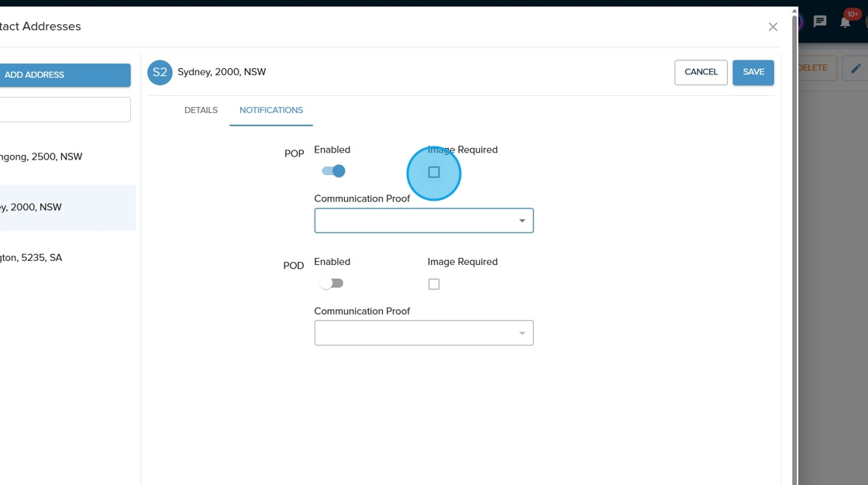Click the Add Address button

[64, 75]
